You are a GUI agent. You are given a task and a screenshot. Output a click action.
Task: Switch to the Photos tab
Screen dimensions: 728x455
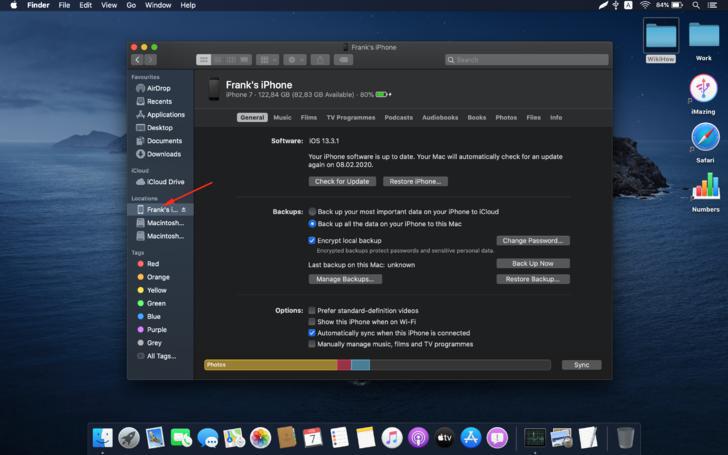point(506,117)
